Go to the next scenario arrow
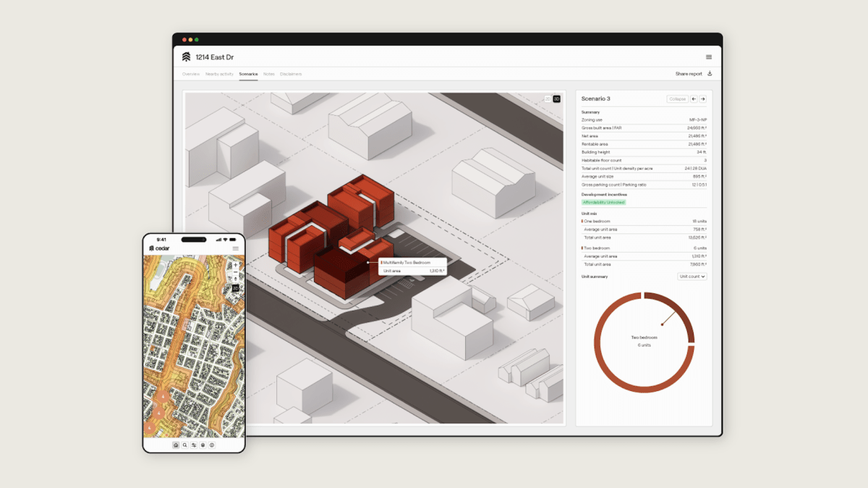The image size is (868, 488). point(702,99)
